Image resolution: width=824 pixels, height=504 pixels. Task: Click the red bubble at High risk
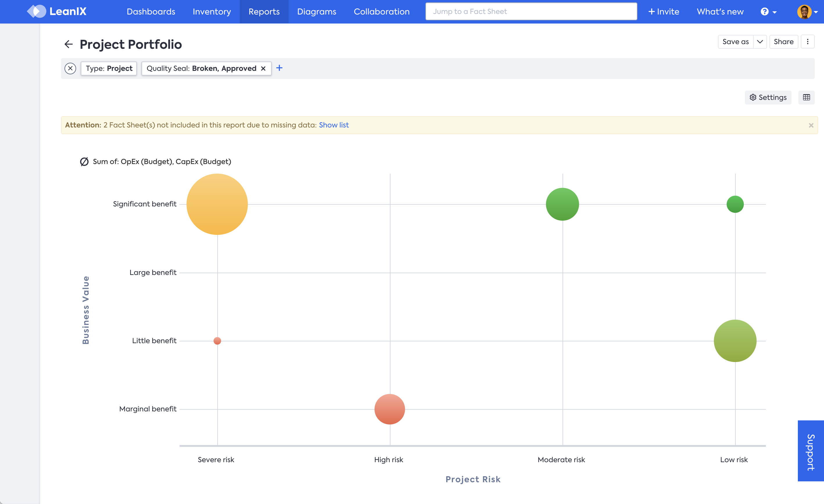390,409
